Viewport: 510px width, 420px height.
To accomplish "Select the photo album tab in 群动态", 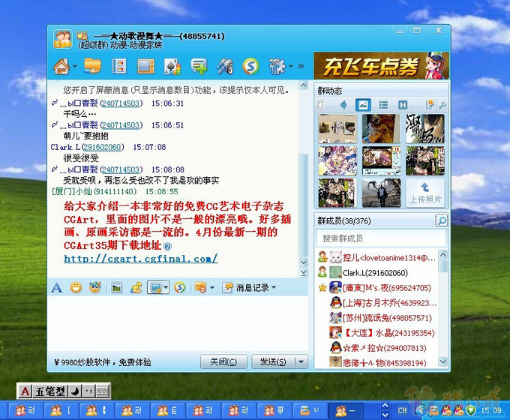I will 363,105.
